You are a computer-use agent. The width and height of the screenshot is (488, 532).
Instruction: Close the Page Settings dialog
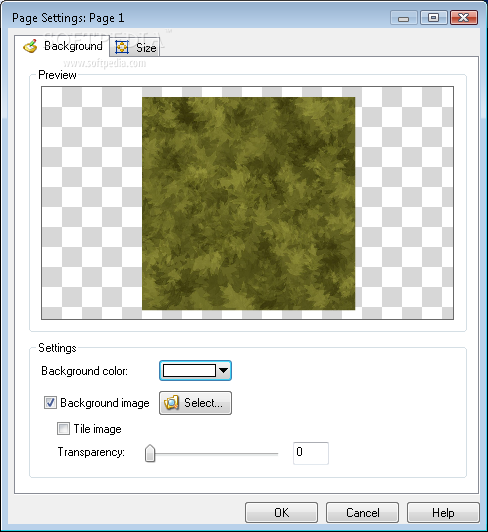[464, 18]
